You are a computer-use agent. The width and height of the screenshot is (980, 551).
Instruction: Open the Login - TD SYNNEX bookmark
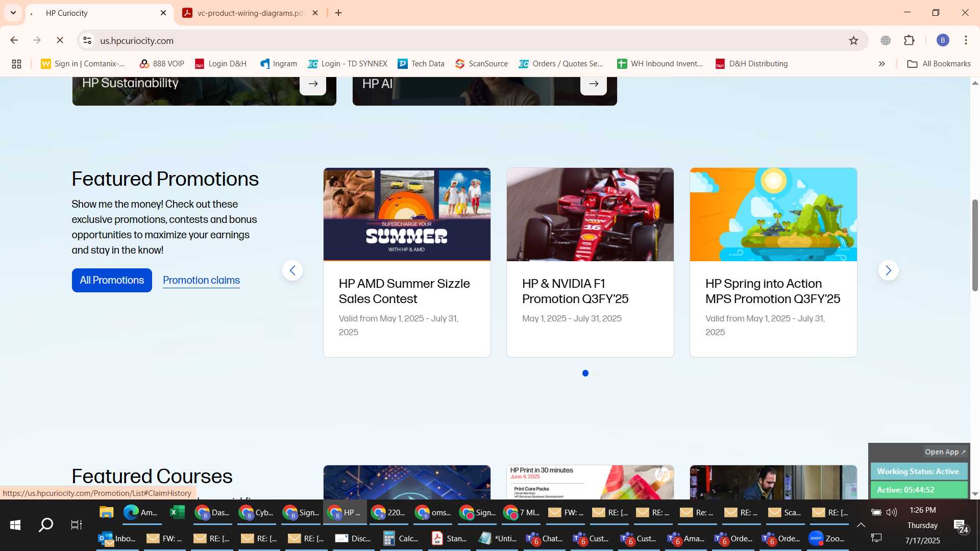tap(348, 64)
